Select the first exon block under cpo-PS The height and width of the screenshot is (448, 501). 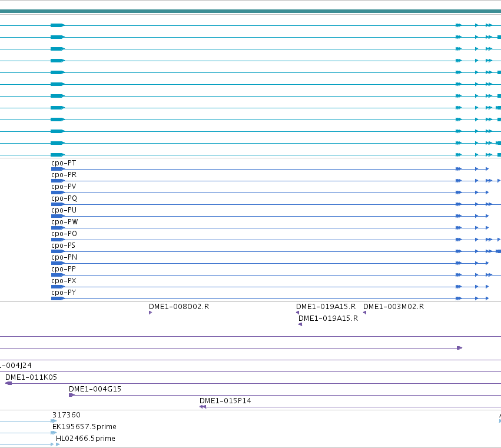coord(58,251)
